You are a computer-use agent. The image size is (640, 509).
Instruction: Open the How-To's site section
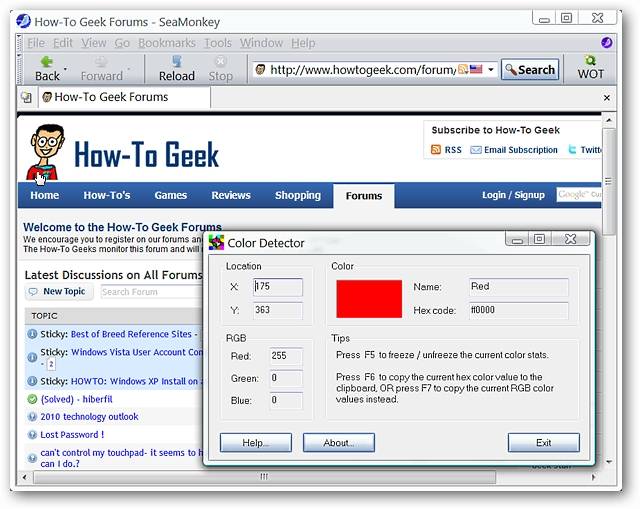(x=107, y=195)
